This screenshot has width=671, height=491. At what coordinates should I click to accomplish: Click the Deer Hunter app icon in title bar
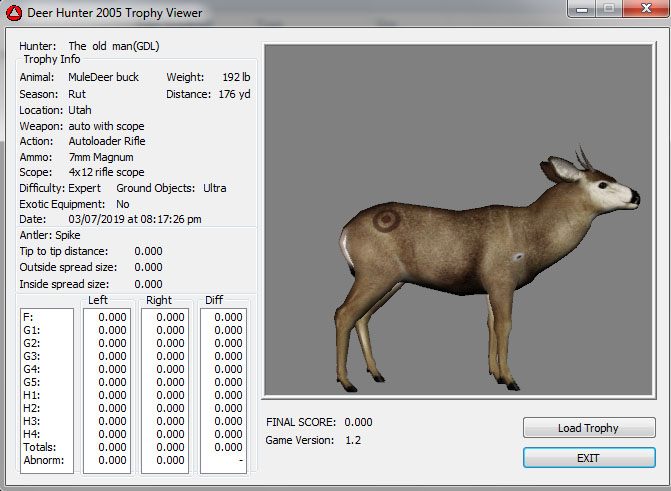point(13,13)
